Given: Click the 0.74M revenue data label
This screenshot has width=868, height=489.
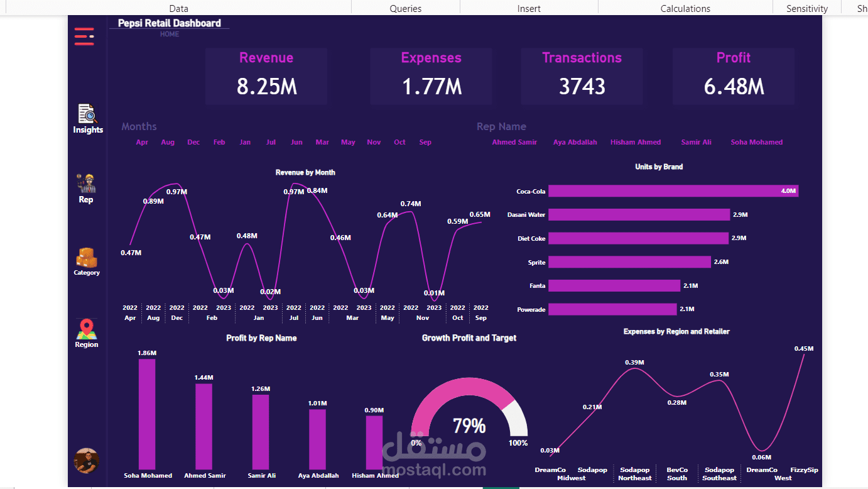Looking at the screenshot, I should tap(411, 204).
